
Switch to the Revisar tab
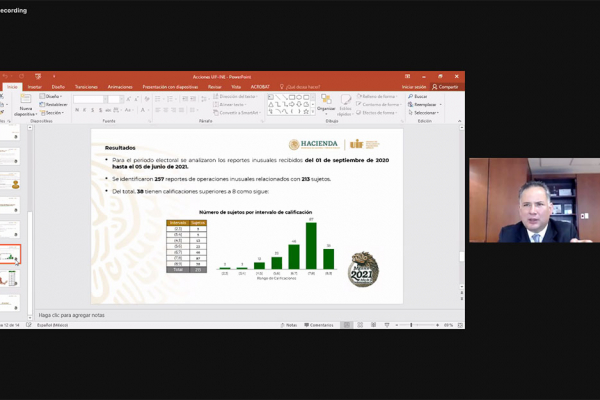[215, 87]
